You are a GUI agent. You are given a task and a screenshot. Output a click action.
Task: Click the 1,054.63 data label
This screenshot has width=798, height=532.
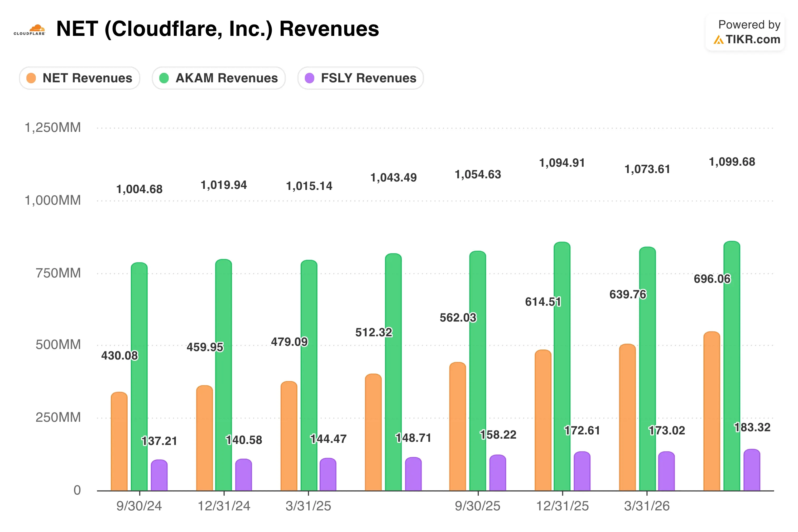click(478, 175)
